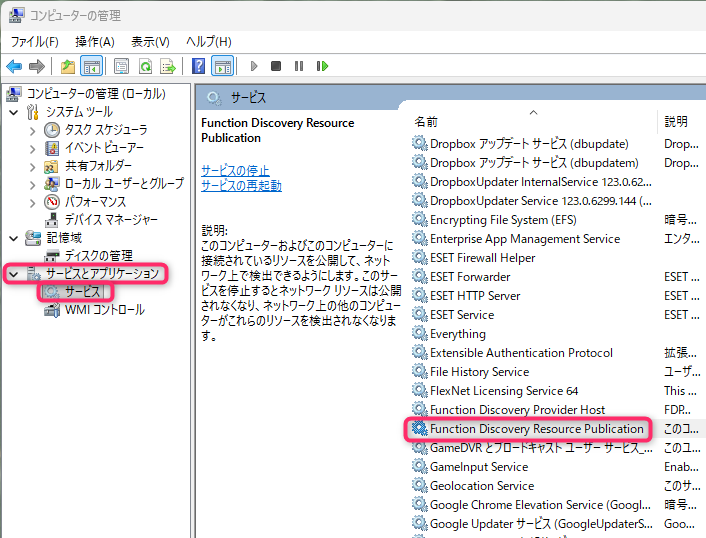Restart the service using the Restart toolbar button

(x=322, y=67)
